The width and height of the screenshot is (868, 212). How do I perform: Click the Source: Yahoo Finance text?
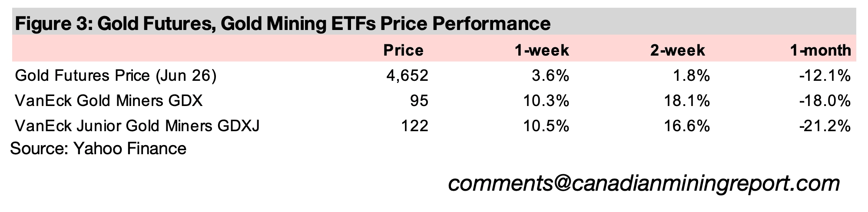[x=98, y=149]
